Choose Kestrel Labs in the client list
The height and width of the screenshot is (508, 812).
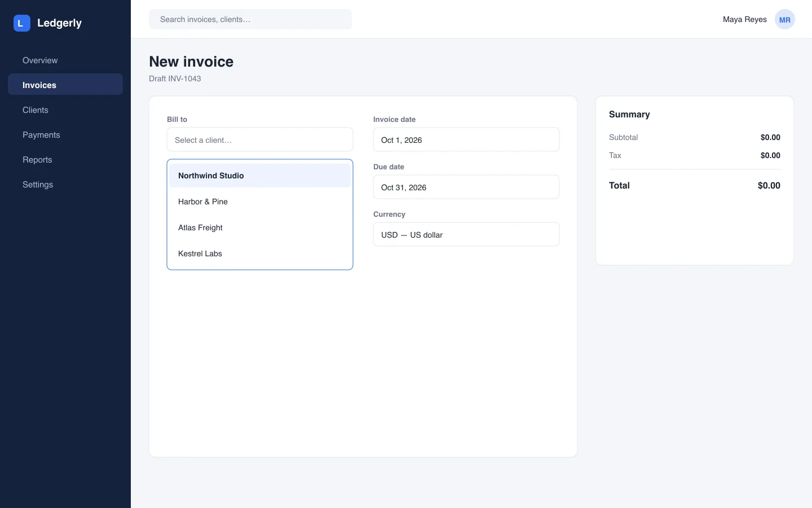pyautogui.click(x=260, y=253)
